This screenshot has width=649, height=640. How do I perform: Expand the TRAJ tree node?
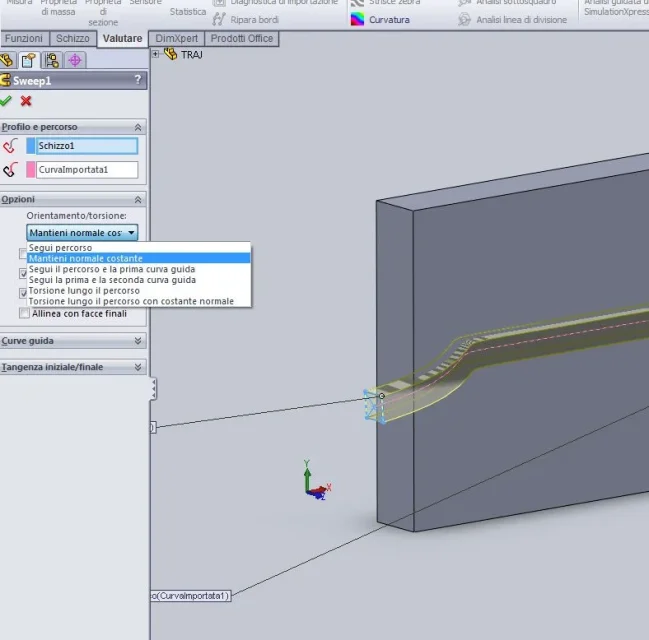point(155,54)
